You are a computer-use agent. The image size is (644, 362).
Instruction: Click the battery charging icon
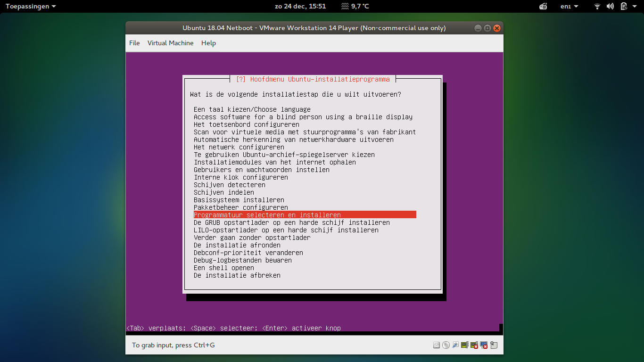pos(624,6)
